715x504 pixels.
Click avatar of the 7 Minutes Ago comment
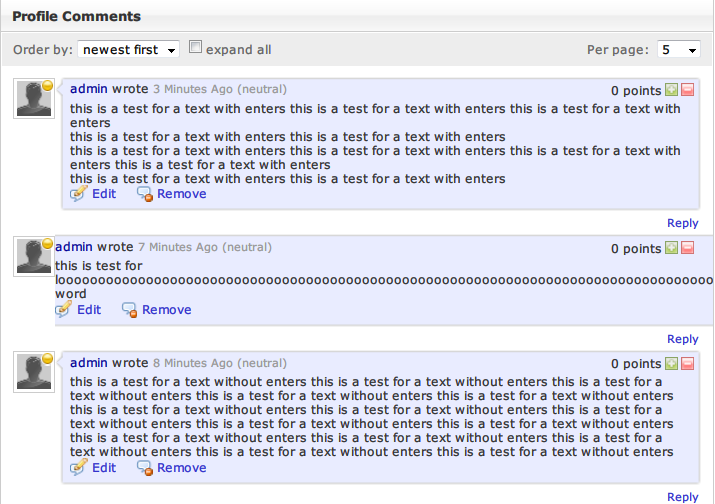pyautogui.click(x=34, y=256)
